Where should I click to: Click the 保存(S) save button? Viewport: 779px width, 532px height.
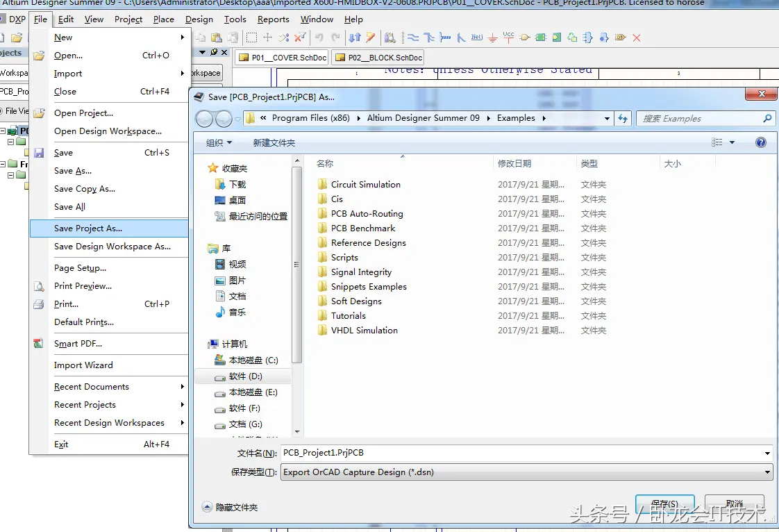click(664, 504)
